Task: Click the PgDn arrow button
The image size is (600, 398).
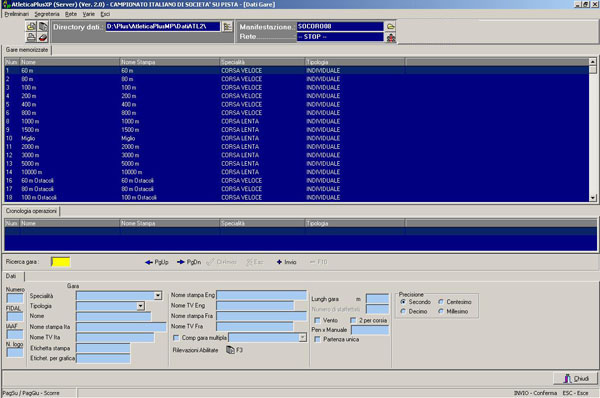Action: coord(189,262)
